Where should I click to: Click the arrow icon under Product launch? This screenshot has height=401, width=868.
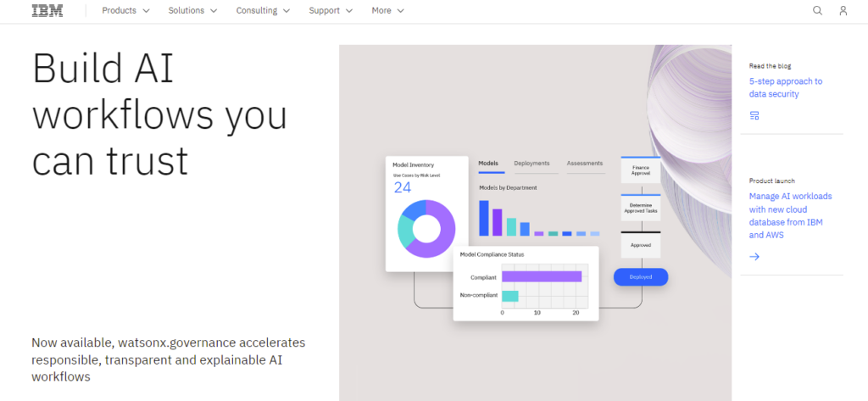coord(754,256)
